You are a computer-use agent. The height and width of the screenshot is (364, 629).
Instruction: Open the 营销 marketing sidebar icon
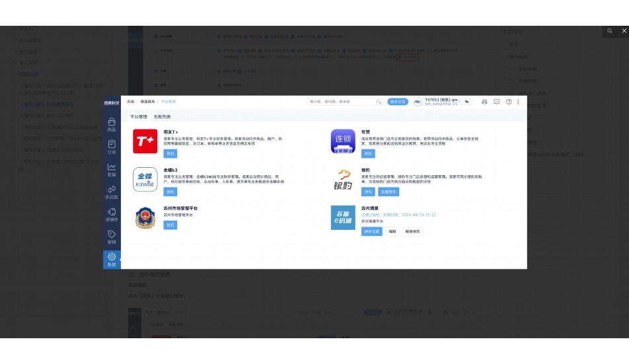[112, 237]
